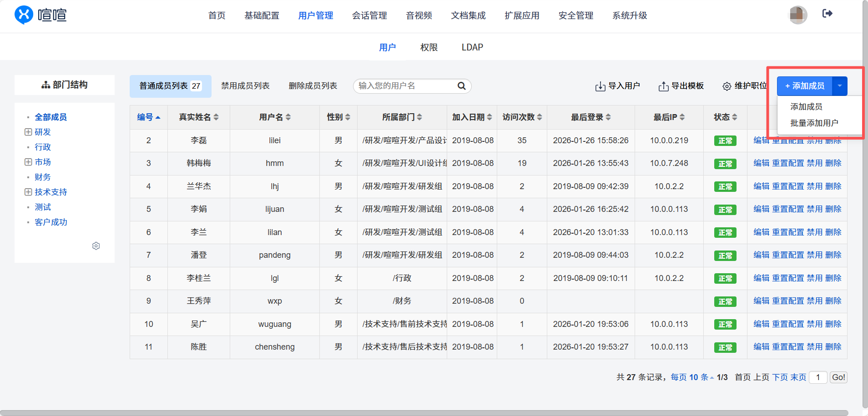
Task: Open the 安全管理 navigation menu
Action: (575, 16)
